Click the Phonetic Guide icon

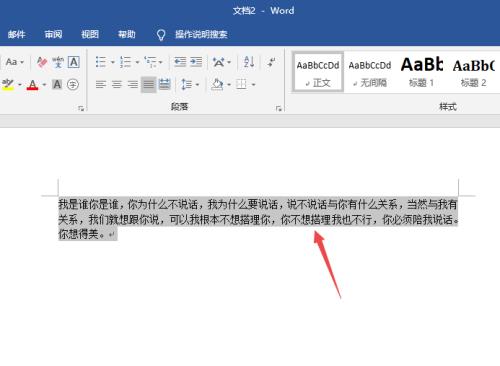coord(58,62)
